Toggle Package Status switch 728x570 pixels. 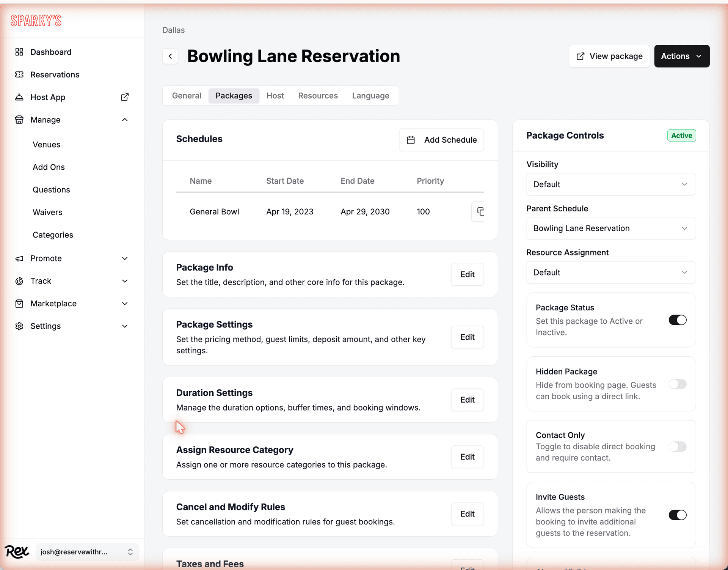coord(678,320)
